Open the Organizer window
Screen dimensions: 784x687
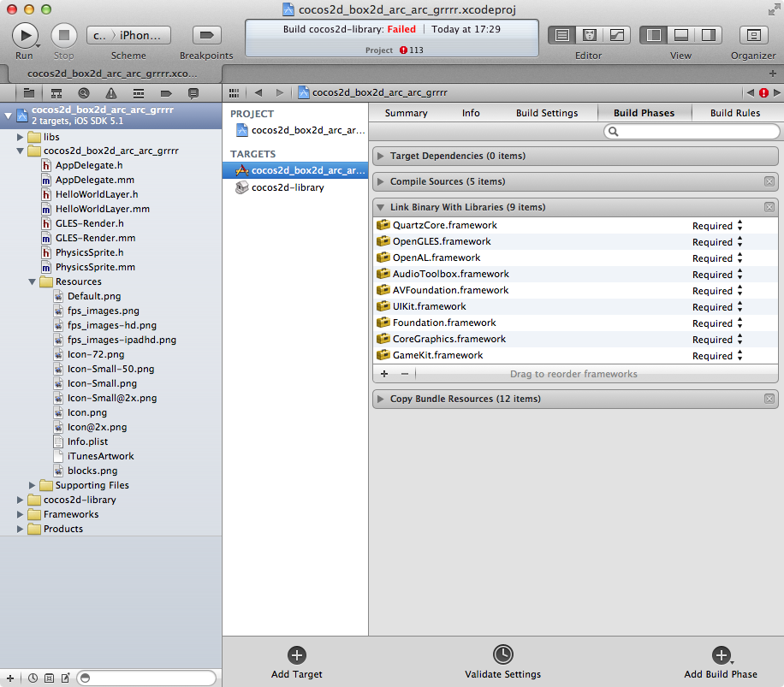753,35
